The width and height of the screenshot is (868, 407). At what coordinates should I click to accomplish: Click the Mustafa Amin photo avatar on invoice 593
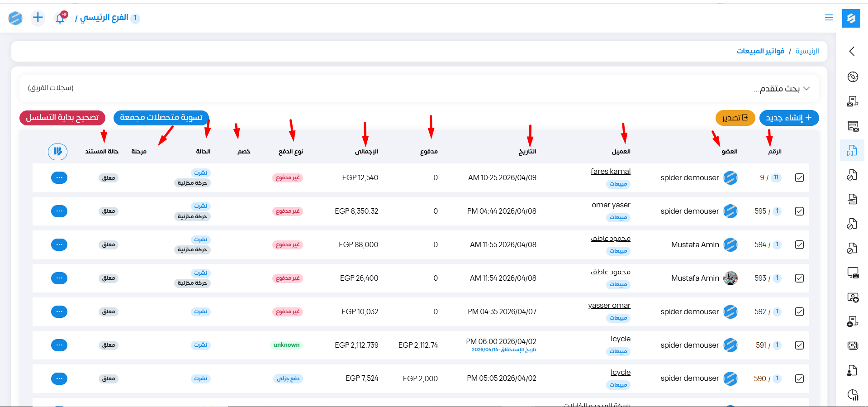pos(730,278)
